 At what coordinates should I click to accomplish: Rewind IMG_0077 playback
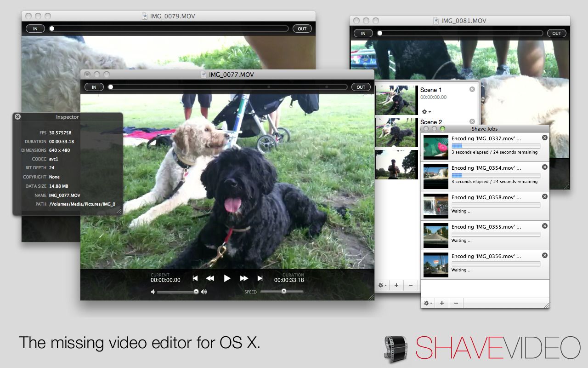click(x=211, y=278)
